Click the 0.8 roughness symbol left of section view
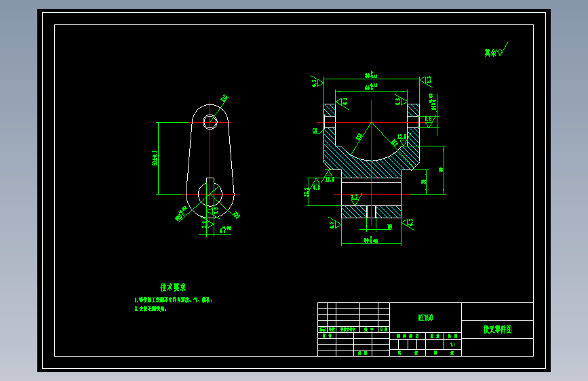The height and width of the screenshot is (381, 588). (x=317, y=185)
